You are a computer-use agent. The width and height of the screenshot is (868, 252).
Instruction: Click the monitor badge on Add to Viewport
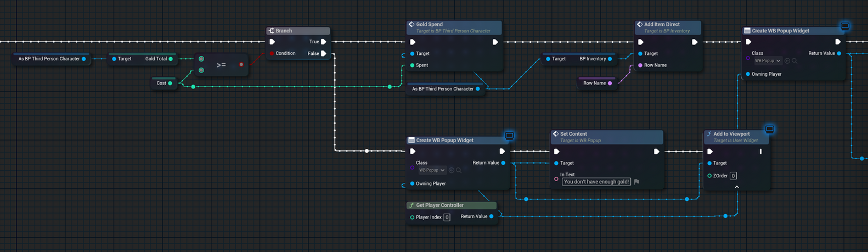[770, 130]
